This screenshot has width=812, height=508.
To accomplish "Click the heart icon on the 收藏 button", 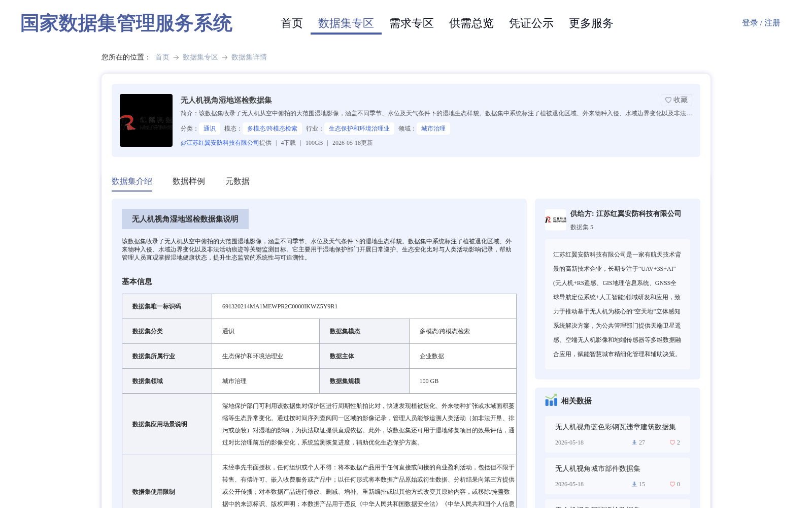I will (x=668, y=100).
